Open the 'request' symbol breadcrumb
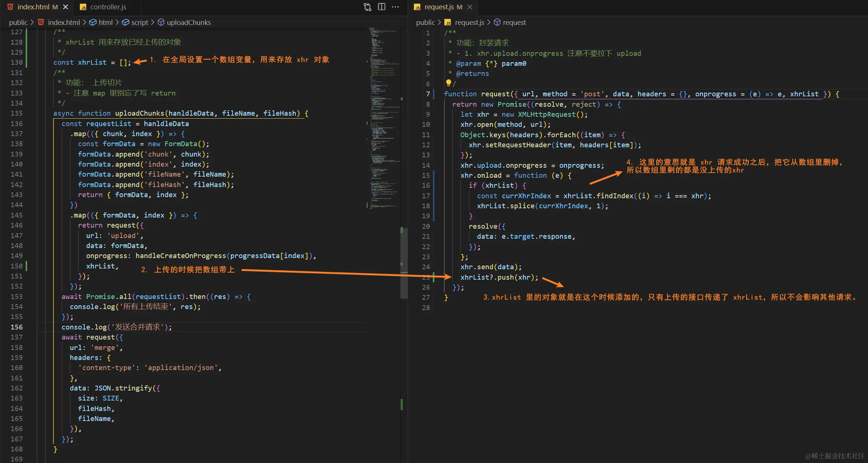 click(x=514, y=22)
